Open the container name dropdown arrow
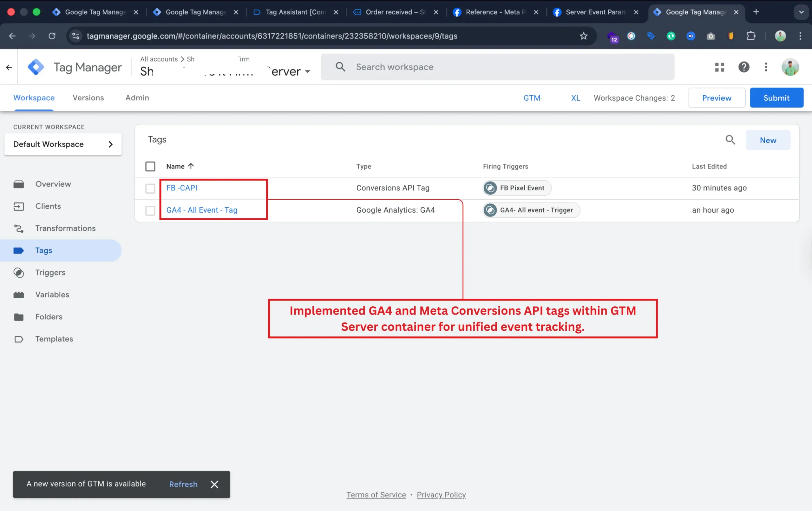The image size is (812, 511). (x=308, y=71)
